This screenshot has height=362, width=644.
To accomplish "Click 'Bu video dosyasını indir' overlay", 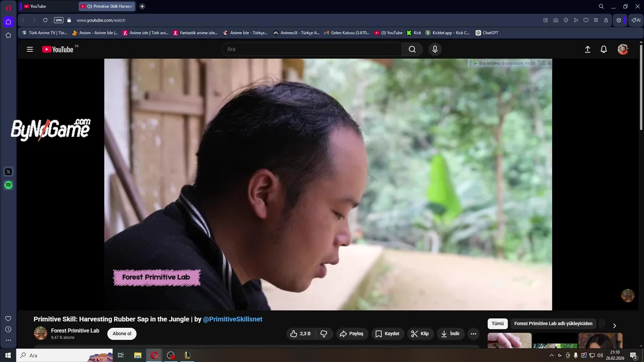I will tap(505, 63).
